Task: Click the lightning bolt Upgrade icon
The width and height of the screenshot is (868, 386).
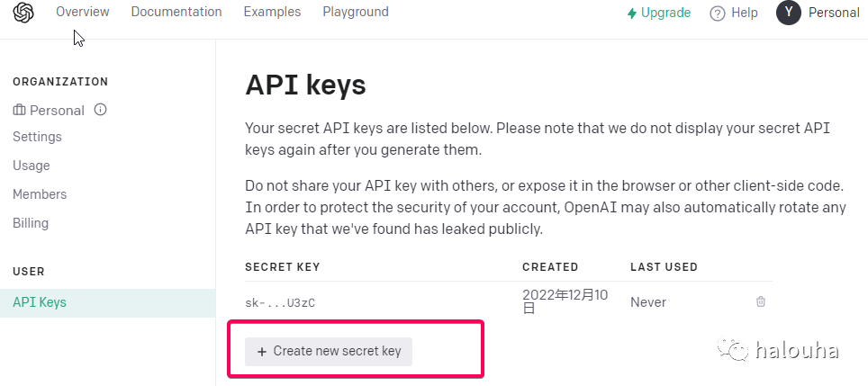Action: 631,13
